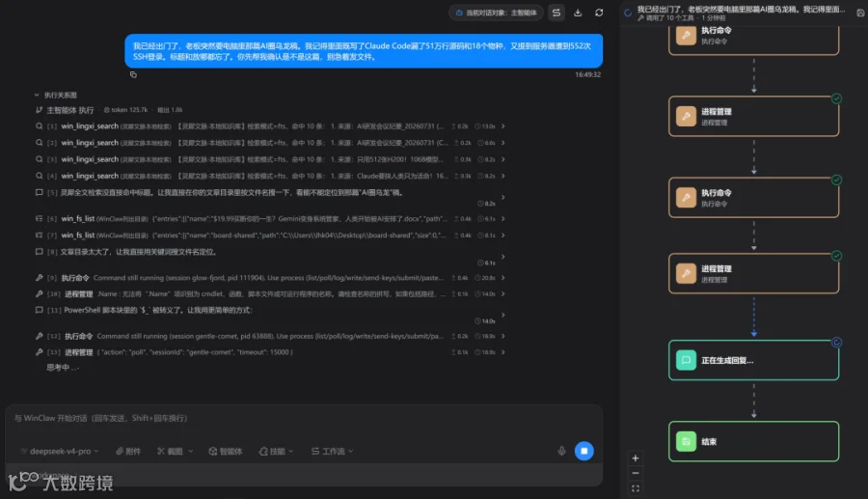Click message icon of step [11] PowerShell
868x499 pixels.
click(40, 310)
